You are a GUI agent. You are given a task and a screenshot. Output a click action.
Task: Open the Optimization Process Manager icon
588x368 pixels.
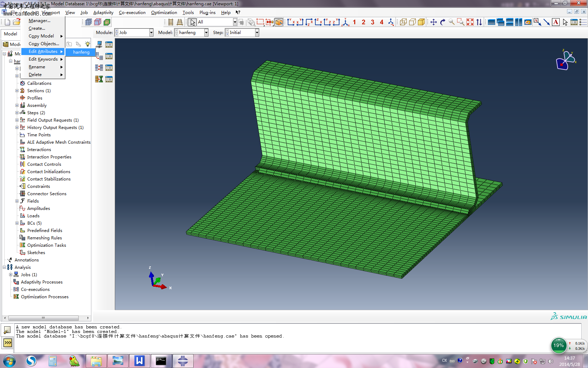109,79
